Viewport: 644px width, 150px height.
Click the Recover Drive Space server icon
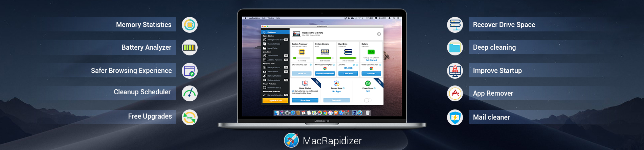click(455, 25)
